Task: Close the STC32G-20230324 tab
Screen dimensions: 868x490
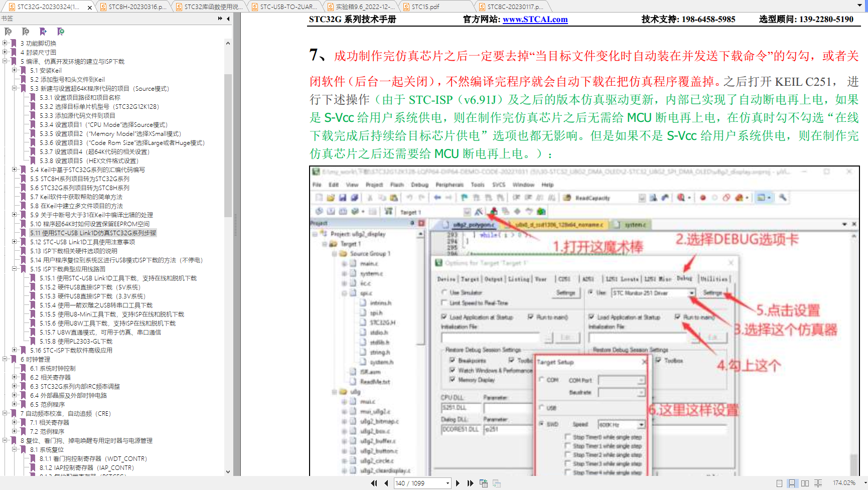Action: [x=90, y=7]
